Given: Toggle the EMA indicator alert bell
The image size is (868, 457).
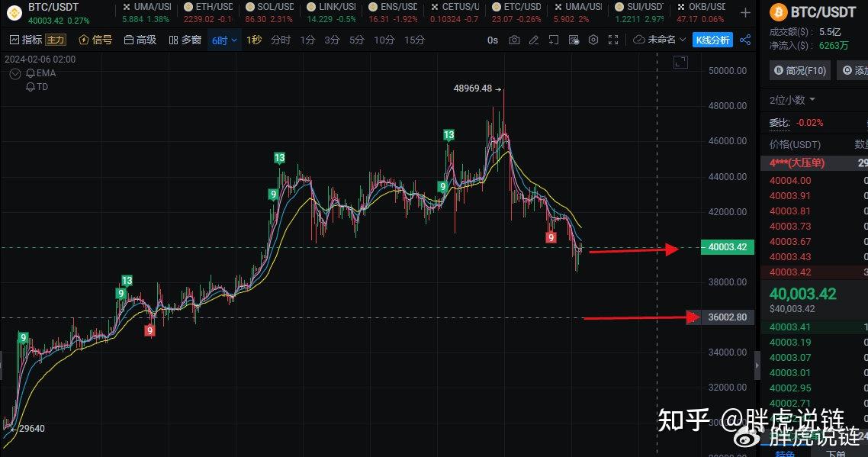Looking at the screenshot, I should pyautogui.click(x=30, y=73).
